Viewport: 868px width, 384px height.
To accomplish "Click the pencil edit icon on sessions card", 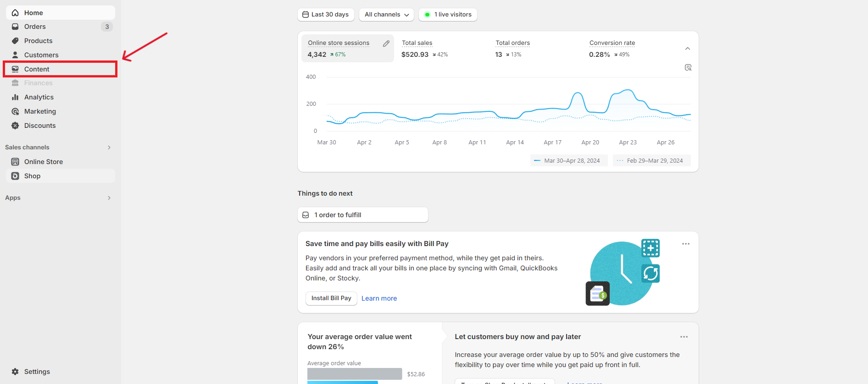I will pyautogui.click(x=386, y=44).
